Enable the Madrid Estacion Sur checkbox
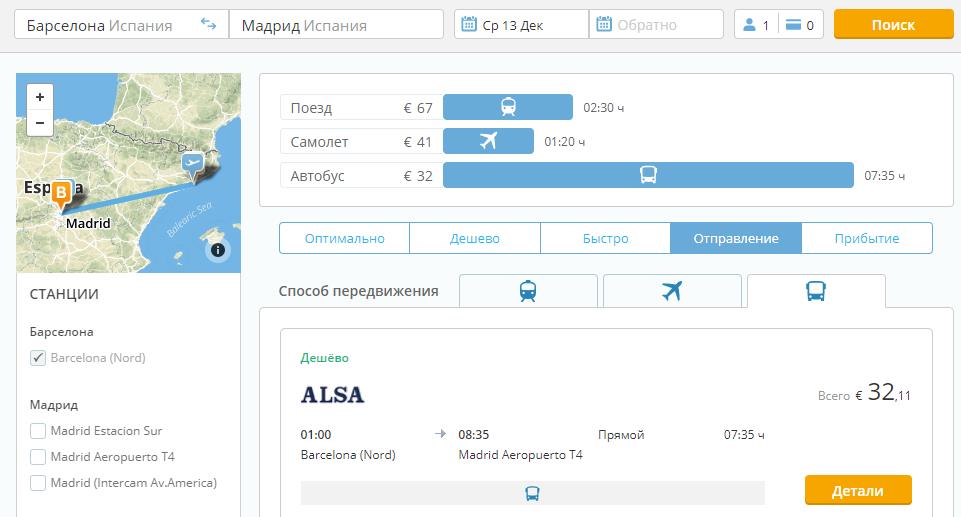 pos(38,431)
